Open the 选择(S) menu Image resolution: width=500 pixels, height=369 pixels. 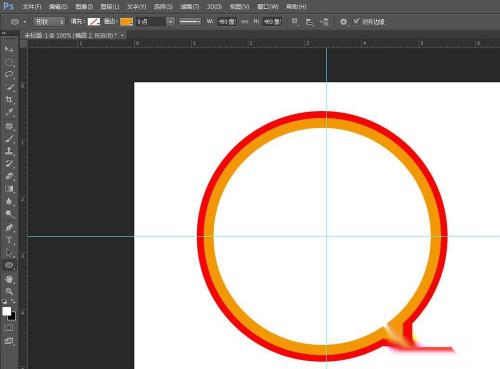(x=163, y=7)
